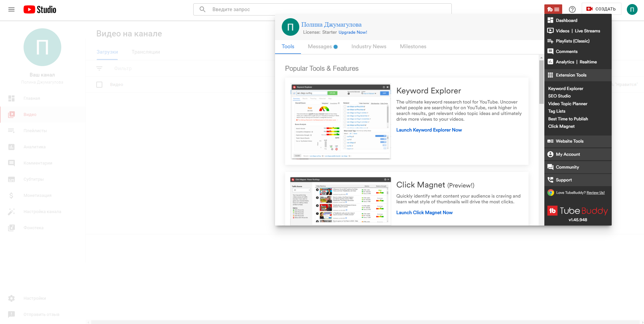
Task: Select the Загрузки tab
Action: point(107,52)
